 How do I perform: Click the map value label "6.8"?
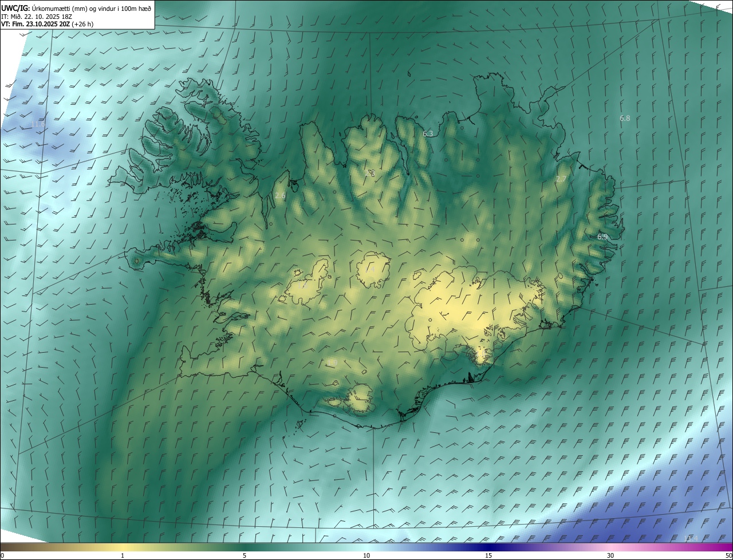tap(625, 119)
